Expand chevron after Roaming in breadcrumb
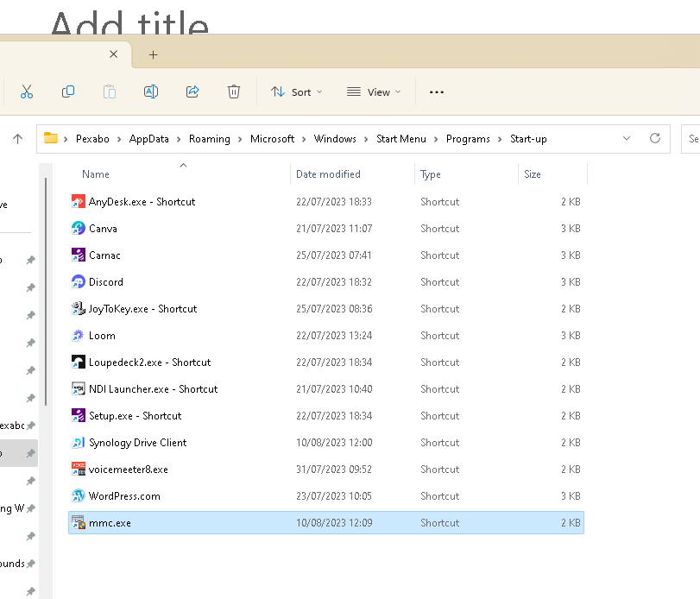Screen dimensions: 700x599 240,139
